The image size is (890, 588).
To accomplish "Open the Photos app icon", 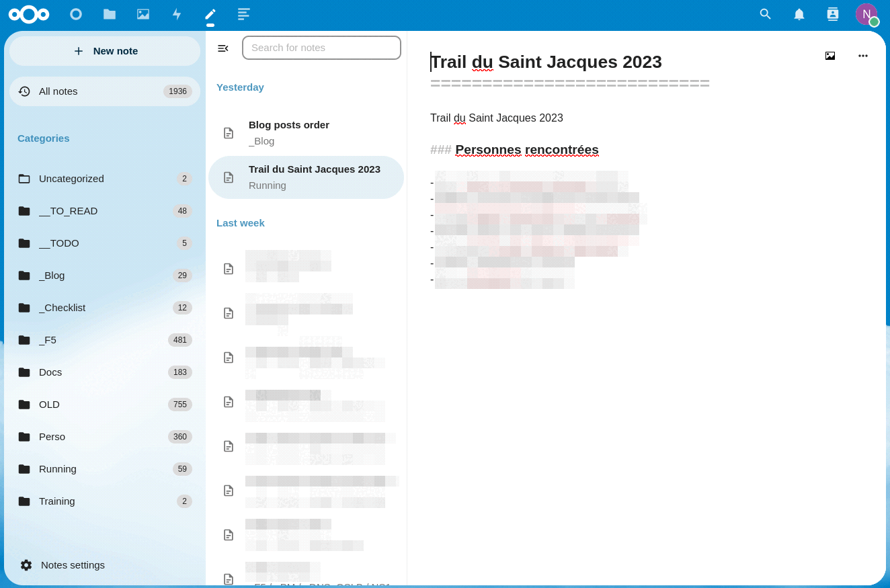I will pyautogui.click(x=143, y=14).
